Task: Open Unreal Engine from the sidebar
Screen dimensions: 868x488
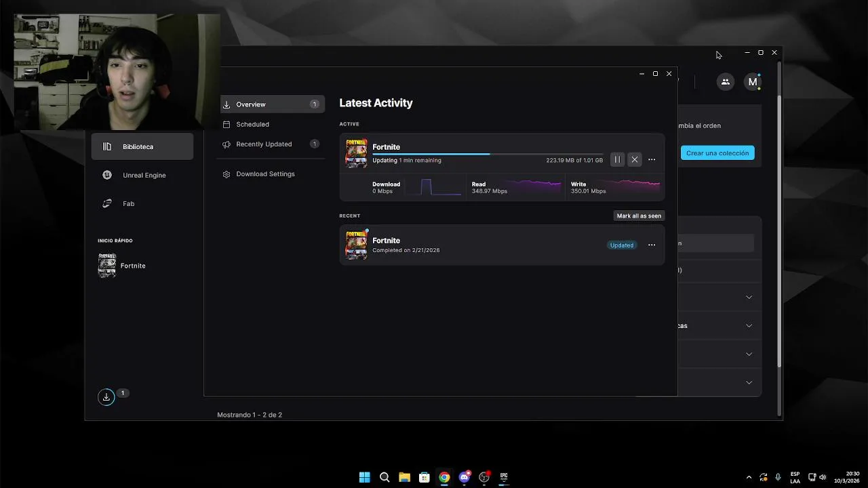Action: tap(142, 175)
